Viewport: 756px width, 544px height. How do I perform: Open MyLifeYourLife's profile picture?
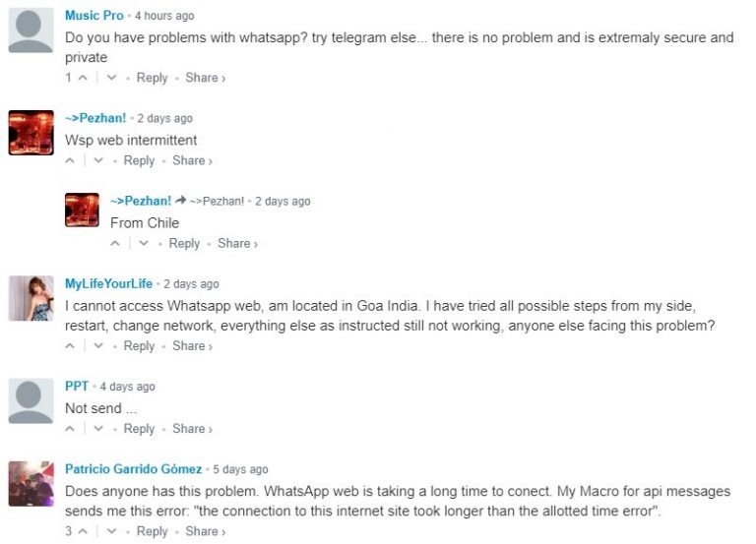pos(31,297)
